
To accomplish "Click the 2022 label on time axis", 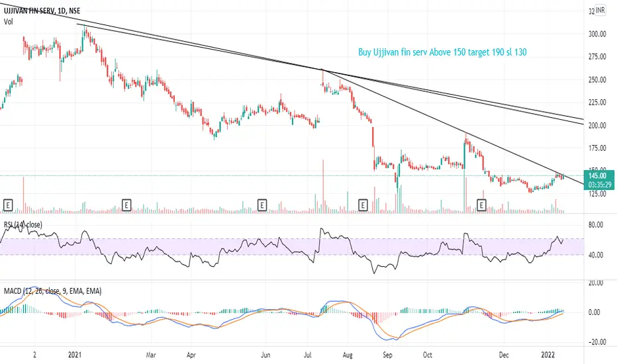I will tap(547, 355).
